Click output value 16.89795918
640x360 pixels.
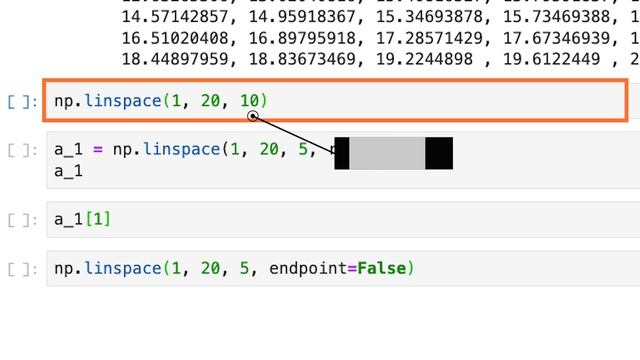click(x=302, y=38)
